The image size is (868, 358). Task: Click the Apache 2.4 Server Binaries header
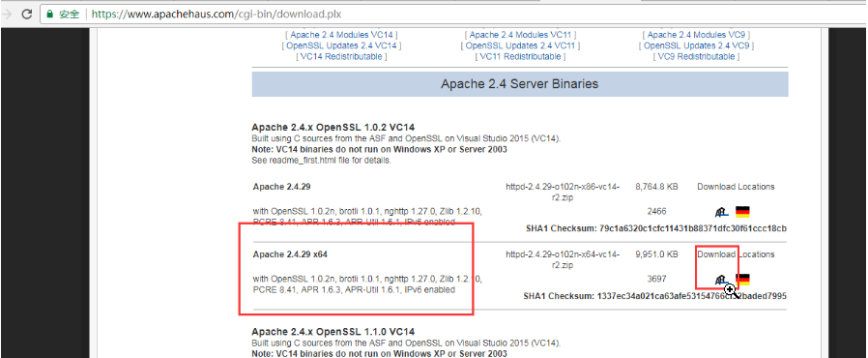(x=520, y=84)
